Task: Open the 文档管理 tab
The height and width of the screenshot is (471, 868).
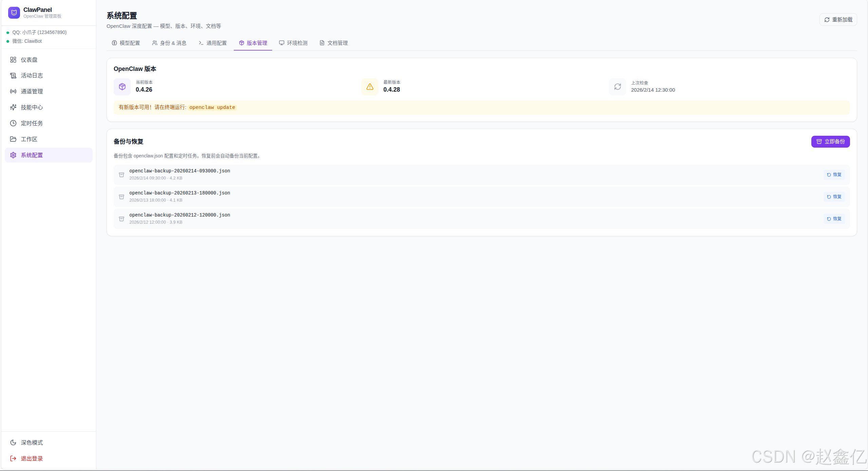Action: (x=334, y=43)
